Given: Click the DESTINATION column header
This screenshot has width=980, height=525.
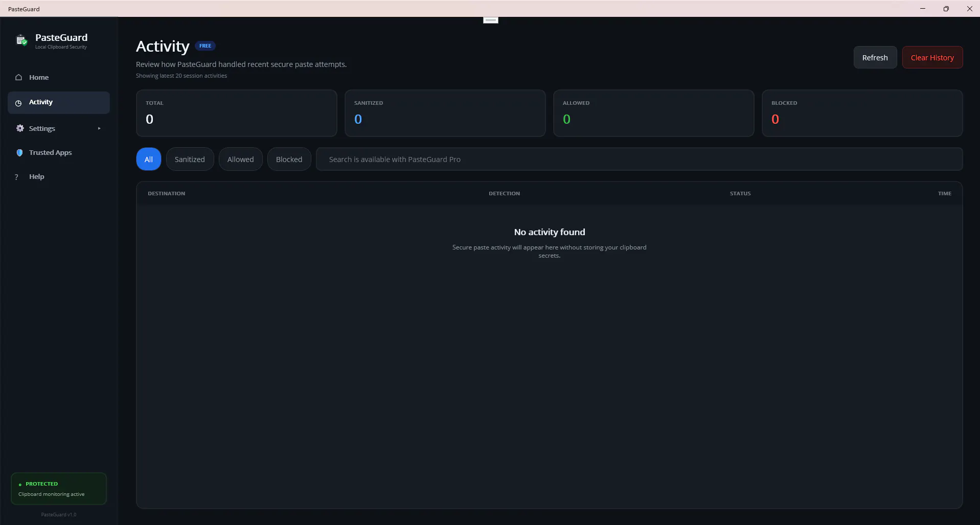Looking at the screenshot, I should (x=167, y=193).
